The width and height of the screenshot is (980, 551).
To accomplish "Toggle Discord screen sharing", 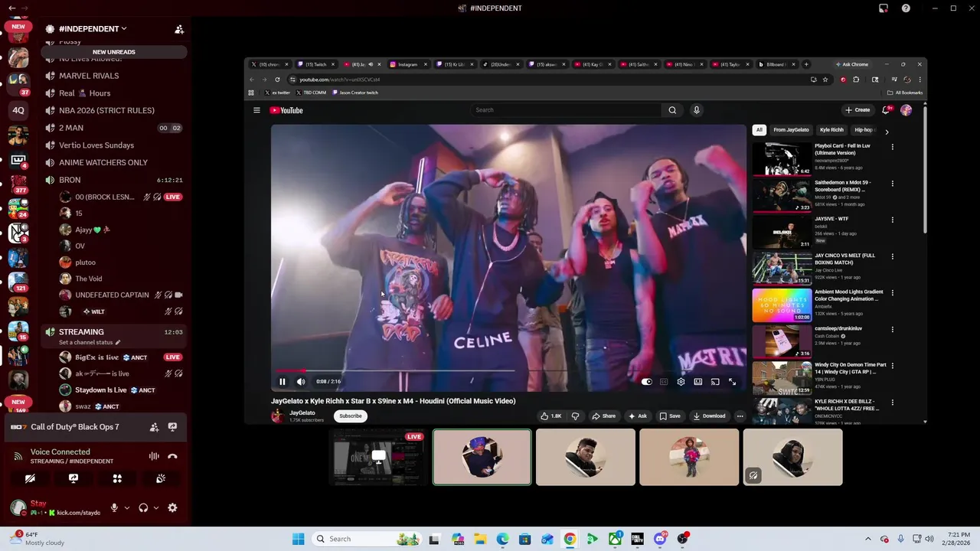I will 73,478.
